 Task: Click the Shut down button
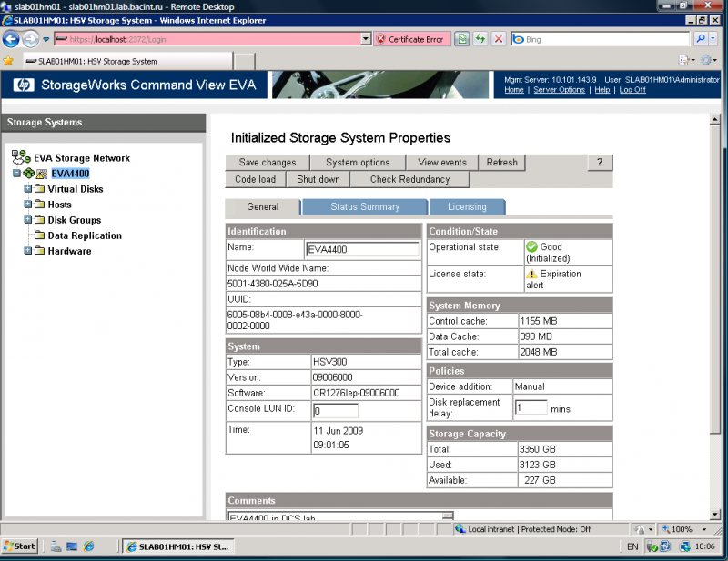(318, 179)
